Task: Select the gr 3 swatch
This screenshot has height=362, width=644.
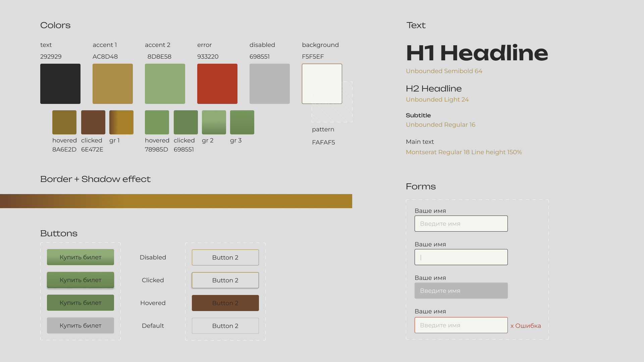Action: click(x=242, y=122)
